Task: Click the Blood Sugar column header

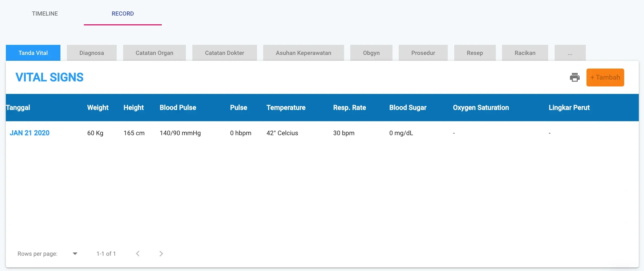Action: pyautogui.click(x=408, y=108)
